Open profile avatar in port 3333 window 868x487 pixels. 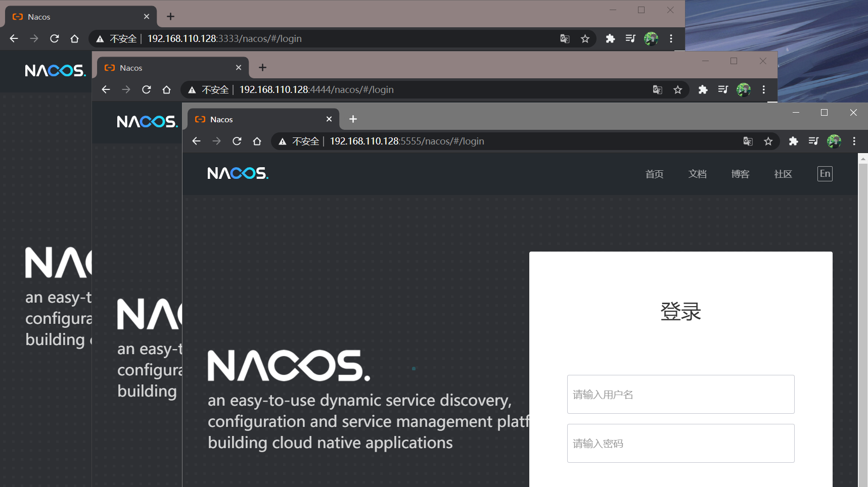[651, 39]
